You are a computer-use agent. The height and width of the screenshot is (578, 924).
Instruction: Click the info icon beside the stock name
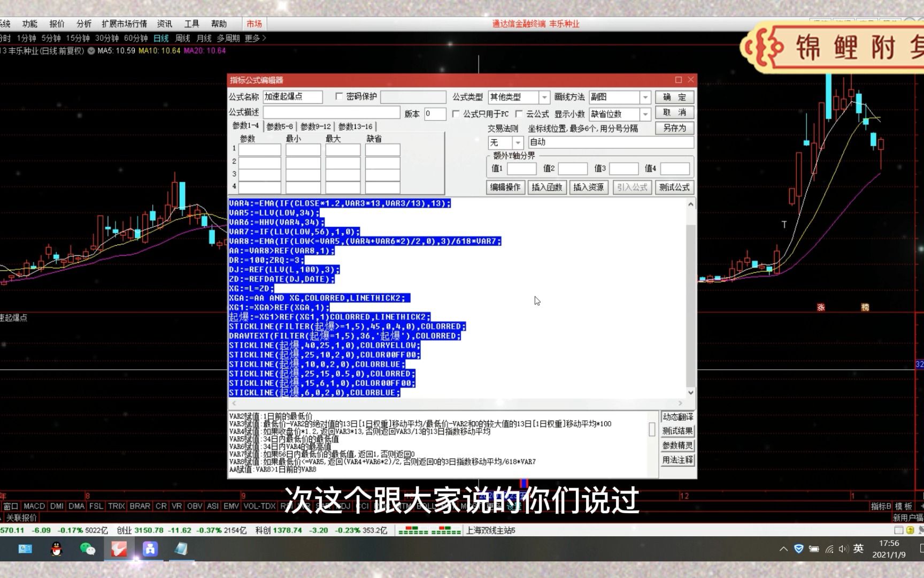[x=91, y=51]
